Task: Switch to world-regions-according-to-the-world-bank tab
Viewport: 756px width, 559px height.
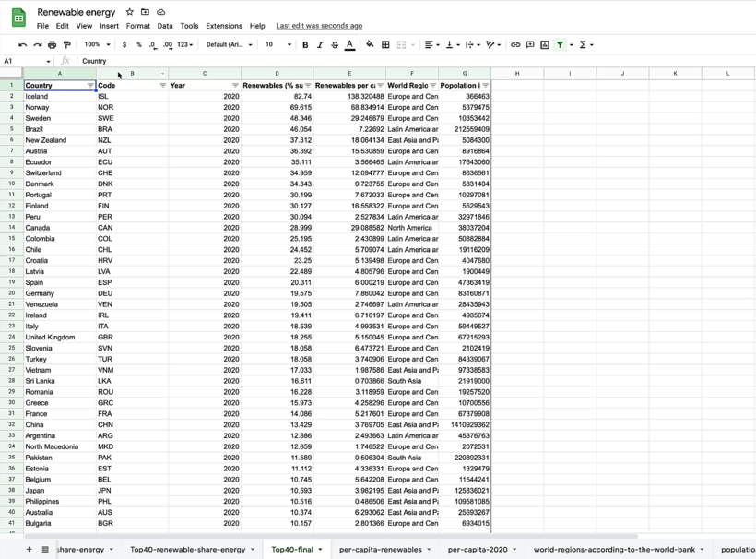Action: tap(614, 550)
